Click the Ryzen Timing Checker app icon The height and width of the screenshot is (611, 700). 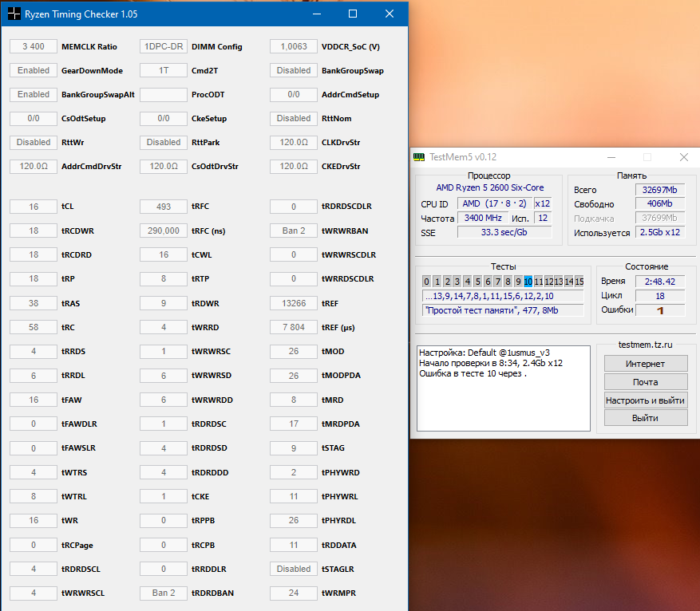(14, 14)
